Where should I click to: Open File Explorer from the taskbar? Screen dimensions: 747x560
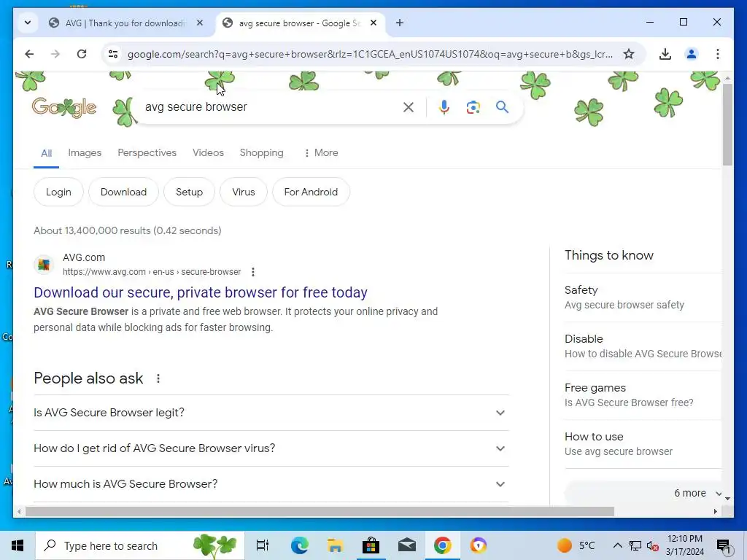(x=335, y=545)
